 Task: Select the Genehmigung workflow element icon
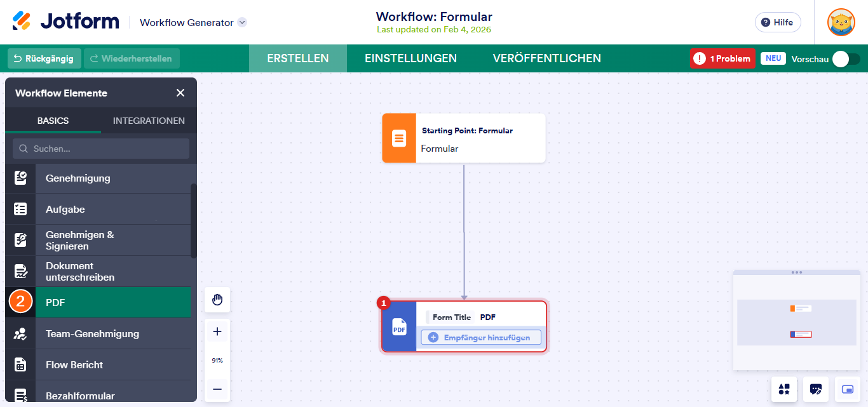pos(20,178)
